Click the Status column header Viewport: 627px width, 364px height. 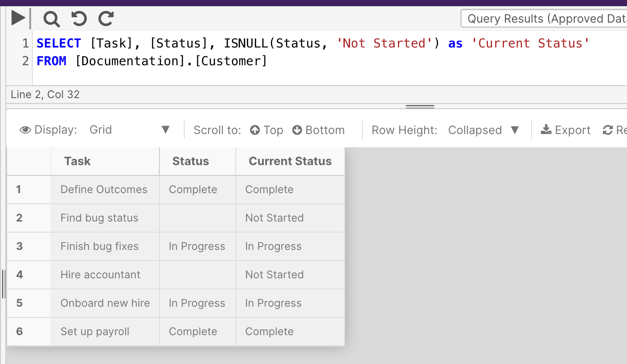click(198, 161)
